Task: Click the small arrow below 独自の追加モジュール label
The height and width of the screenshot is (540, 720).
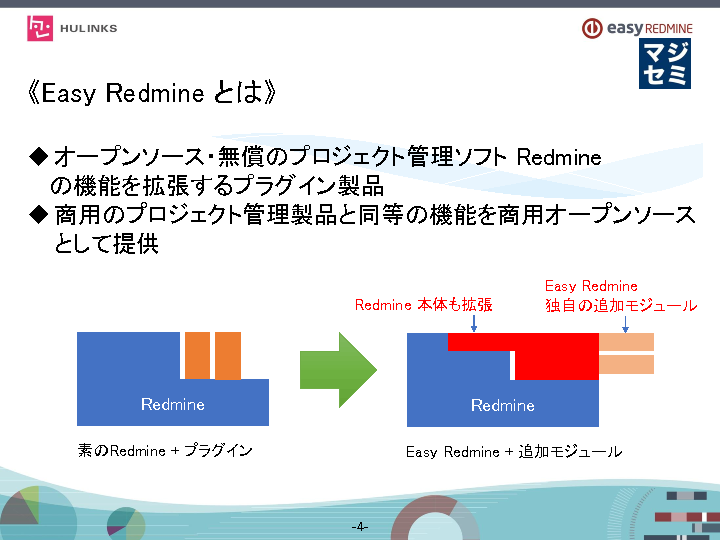Action: 625,323
